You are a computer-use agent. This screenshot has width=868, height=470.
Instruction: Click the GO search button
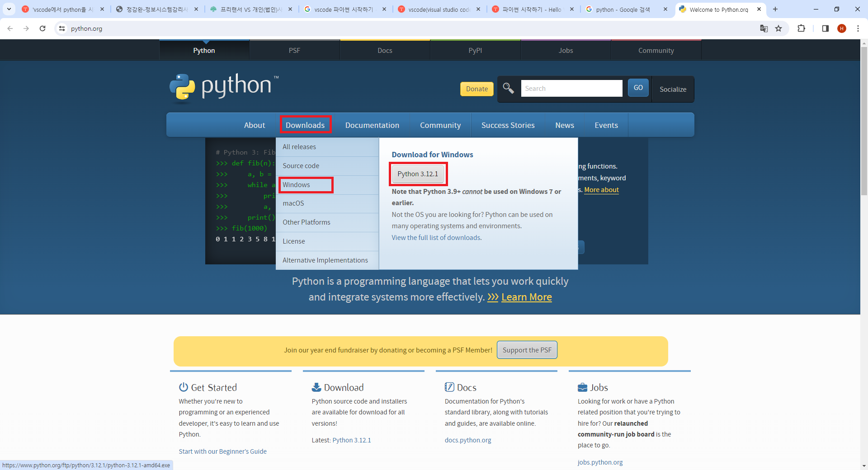click(638, 88)
